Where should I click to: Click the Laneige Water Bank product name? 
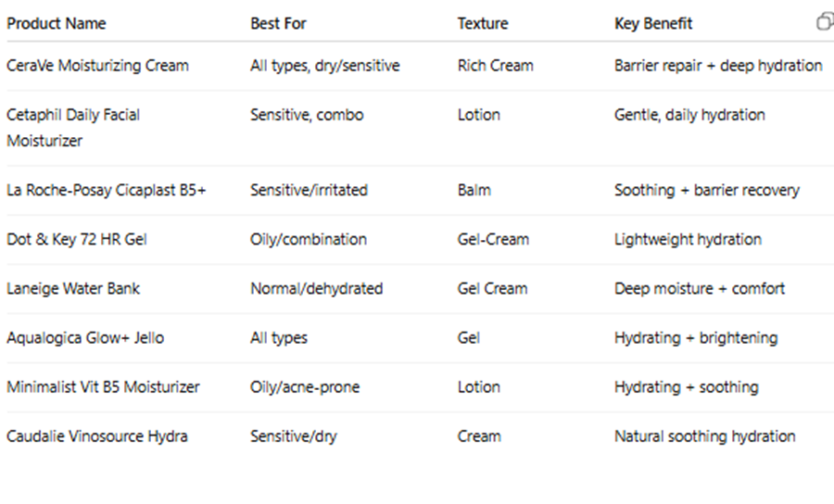point(73,288)
